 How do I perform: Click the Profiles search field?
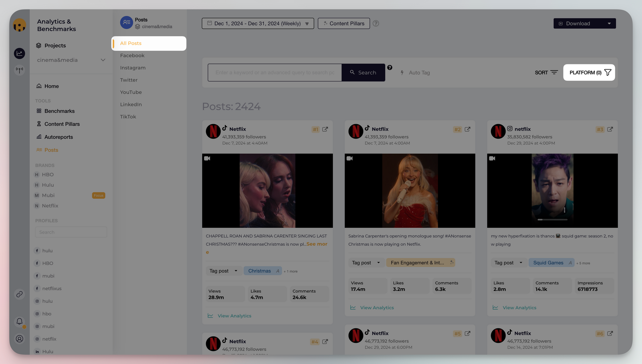(x=71, y=232)
